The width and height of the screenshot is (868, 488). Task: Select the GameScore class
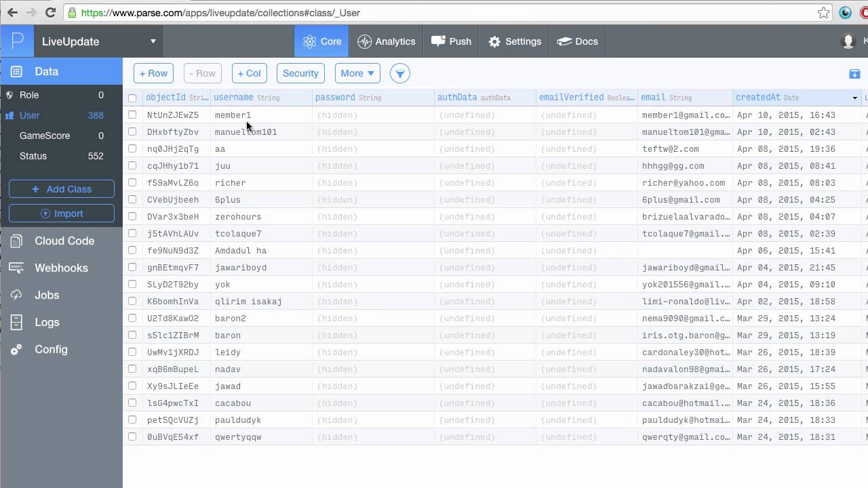(61, 136)
